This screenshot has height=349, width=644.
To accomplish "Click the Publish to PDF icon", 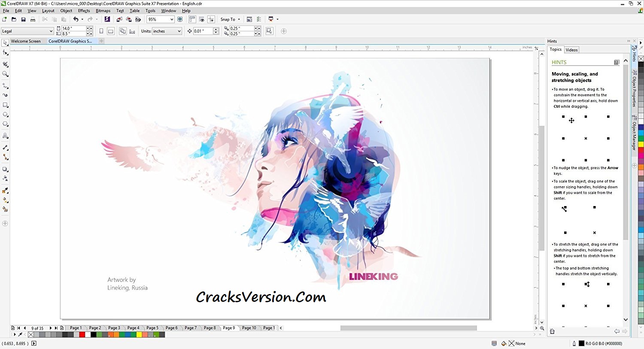I will click(138, 19).
